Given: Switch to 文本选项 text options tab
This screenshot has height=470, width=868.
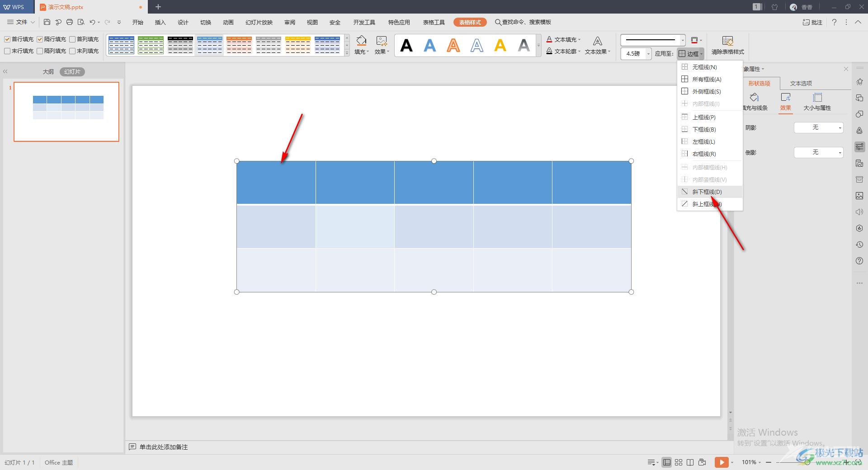Looking at the screenshot, I should [x=801, y=83].
